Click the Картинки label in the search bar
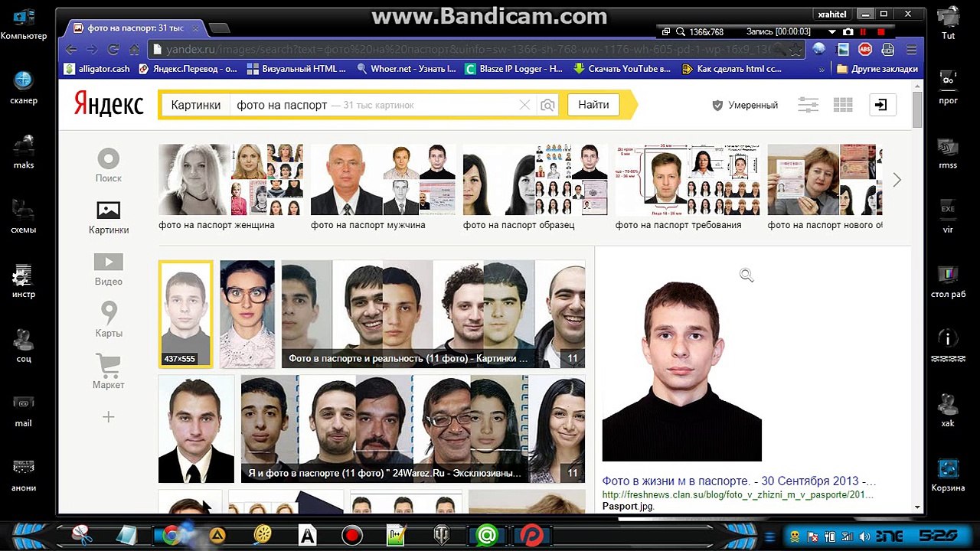This screenshot has height=551, width=980. coord(196,105)
